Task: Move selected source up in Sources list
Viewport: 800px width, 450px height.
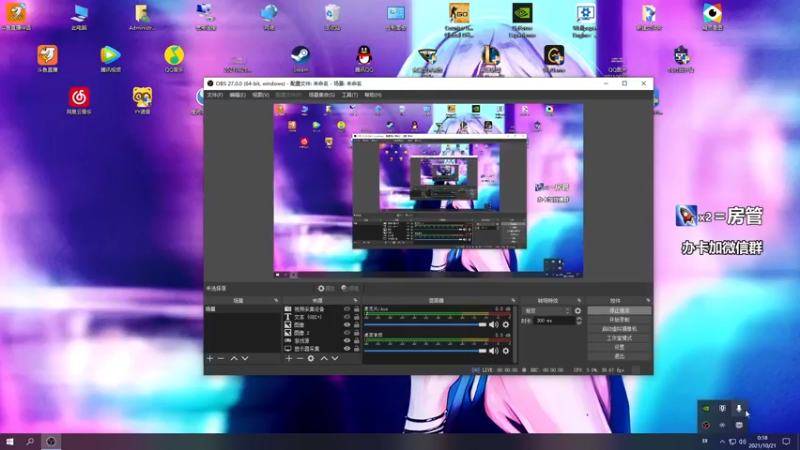Action: pyautogui.click(x=323, y=358)
